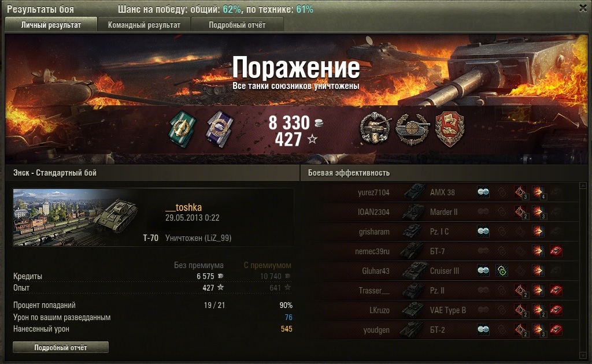The width and height of the screenshot is (592, 364).
Task: Close the battle results window
Action: pyautogui.click(x=583, y=8)
